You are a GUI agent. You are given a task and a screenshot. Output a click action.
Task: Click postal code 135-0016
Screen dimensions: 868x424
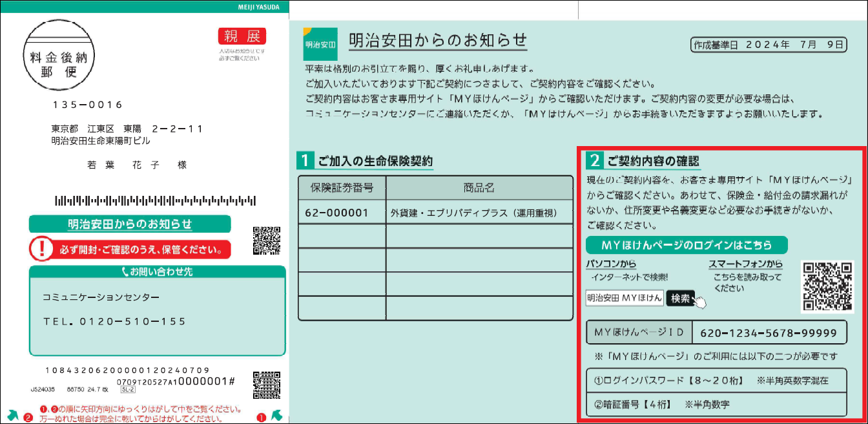(87, 105)
